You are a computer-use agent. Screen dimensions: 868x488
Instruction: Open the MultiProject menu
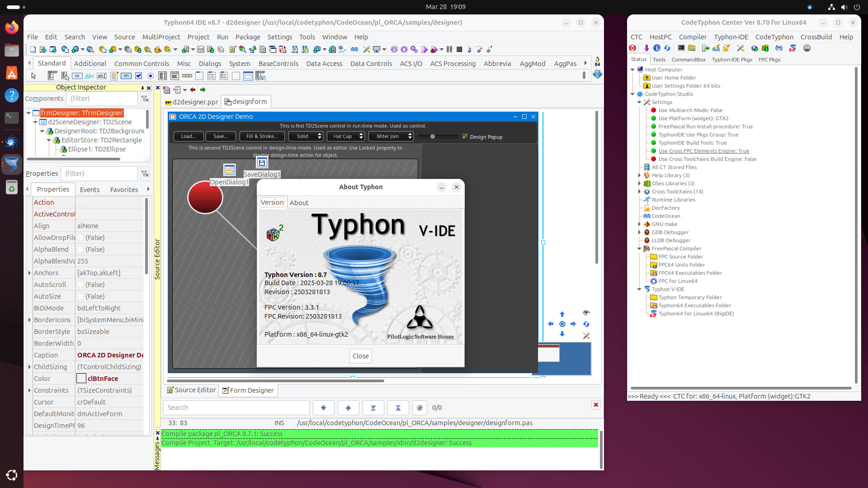tap(161, 37)
